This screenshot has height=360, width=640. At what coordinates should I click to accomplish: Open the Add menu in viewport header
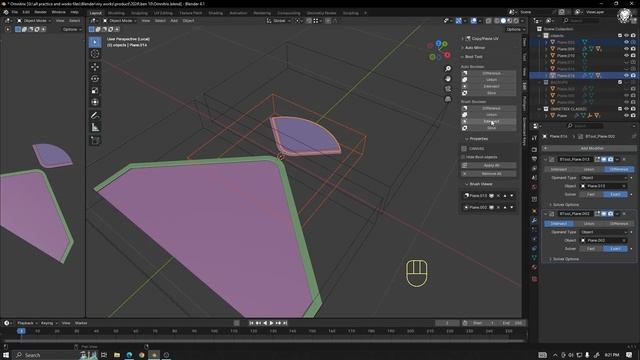pyautogui.click(x=174, y=21)
